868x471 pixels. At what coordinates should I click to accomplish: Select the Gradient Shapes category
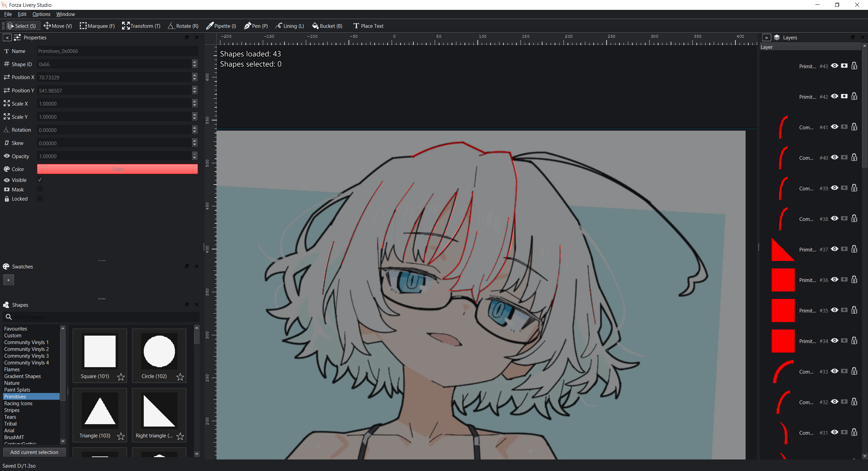(32, 376)
